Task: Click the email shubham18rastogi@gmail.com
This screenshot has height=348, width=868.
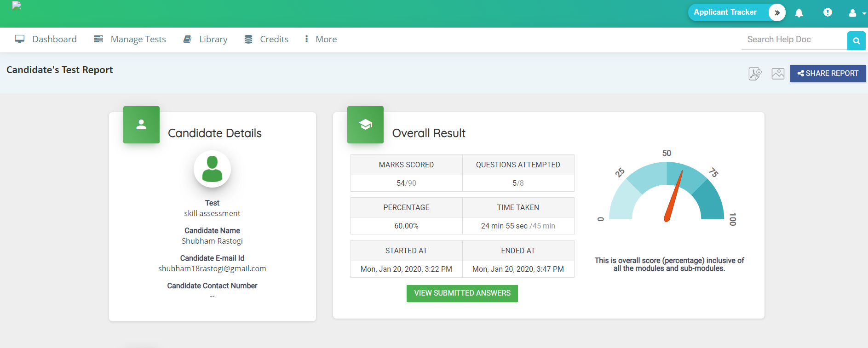Action: 212,268
